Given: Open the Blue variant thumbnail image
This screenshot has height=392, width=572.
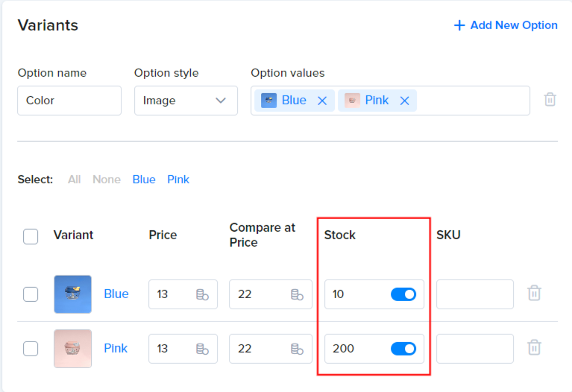Looking at the screenshot, I should click(x=72, y=294).
